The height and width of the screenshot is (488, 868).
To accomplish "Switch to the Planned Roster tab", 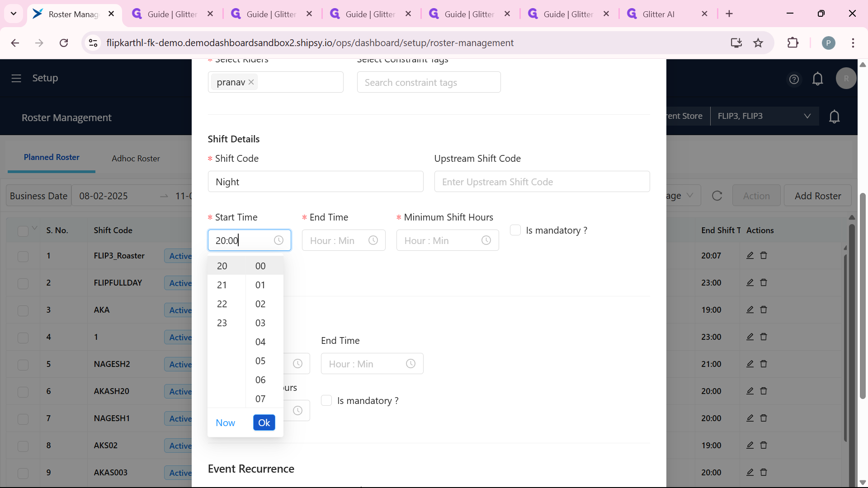I will click(x=52, y=157).
